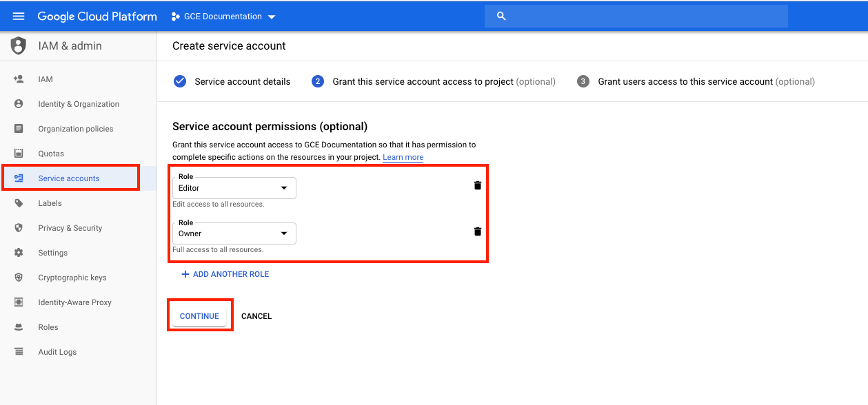868x405 pixels.
Task: Click the Settings gear icon
Action: click(x=19, y=253)
